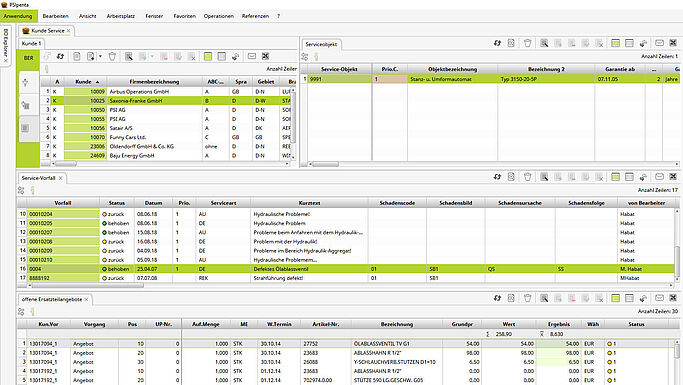
Task: Click the BER button in Kunde panel
Action: pyautogui.click(x=28, y=58)
